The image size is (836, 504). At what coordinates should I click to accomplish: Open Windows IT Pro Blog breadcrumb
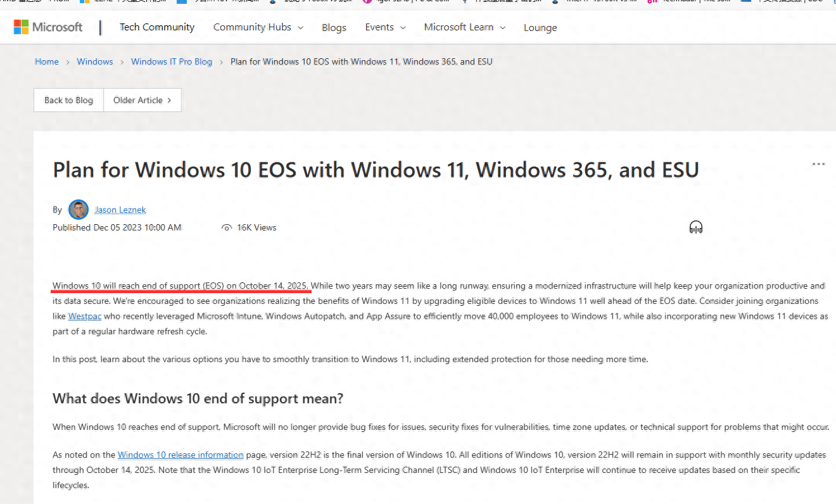[172, 61]
